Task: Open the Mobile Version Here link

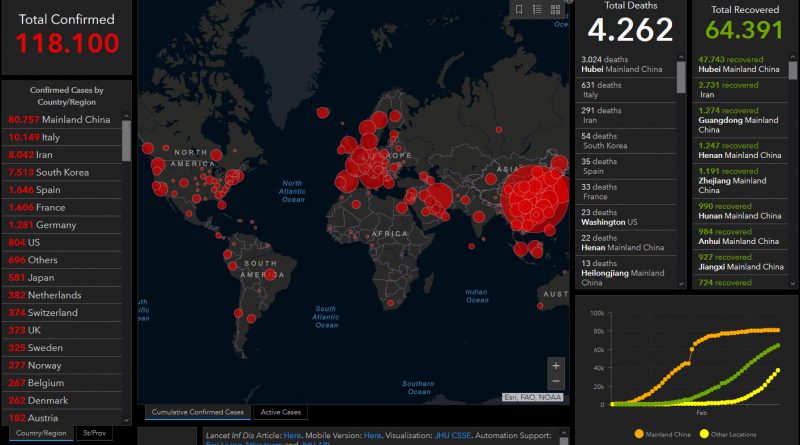Action: [372, 436]
